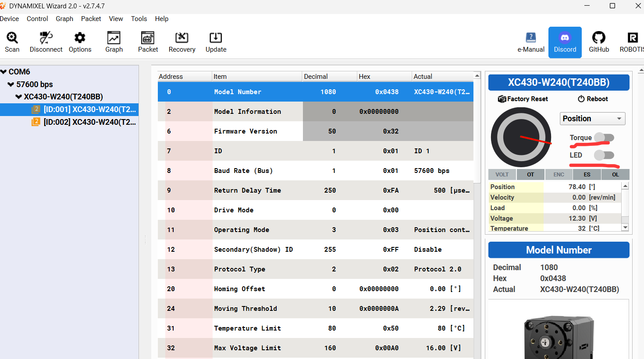Open the View menu
The width and height of the screenshot is (644, 359).
(116, 19)
